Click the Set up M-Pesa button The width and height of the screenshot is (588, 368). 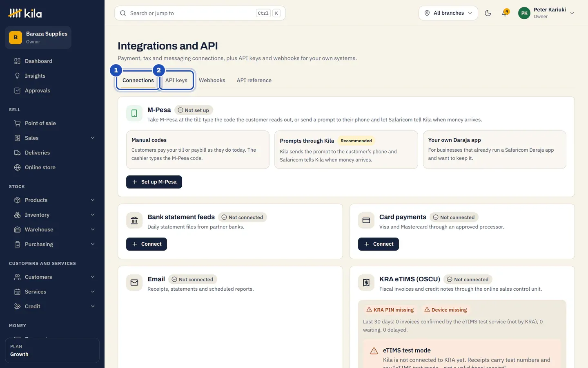coord(154,182)
